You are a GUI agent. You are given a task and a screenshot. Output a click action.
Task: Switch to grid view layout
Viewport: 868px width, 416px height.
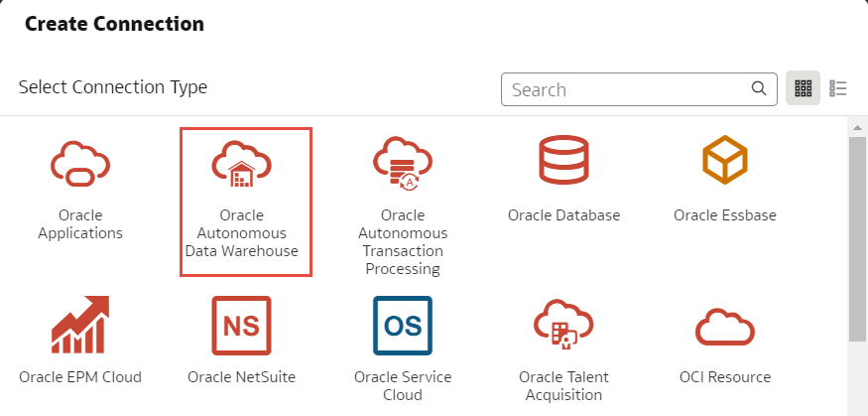803,88
